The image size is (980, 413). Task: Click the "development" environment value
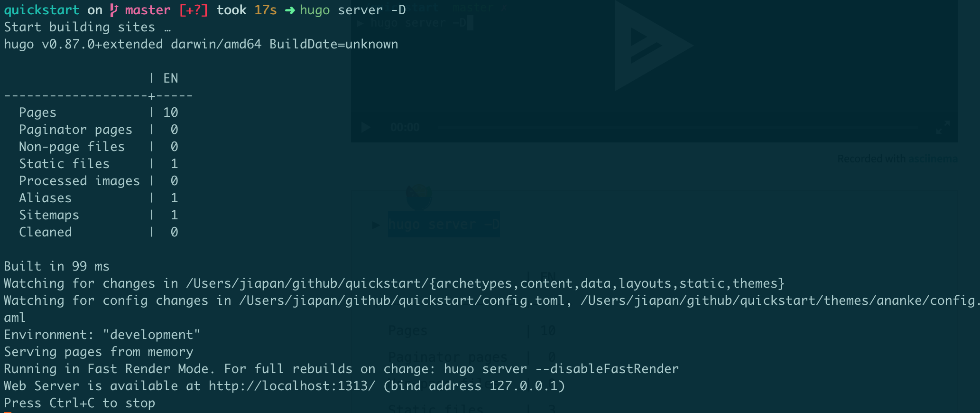coord(151,335)
